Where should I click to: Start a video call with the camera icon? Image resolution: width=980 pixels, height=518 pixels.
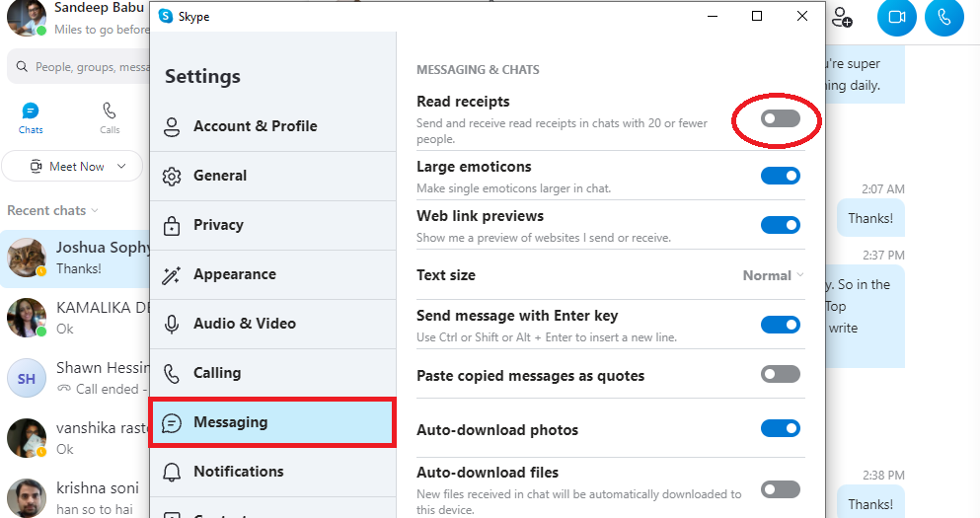tap(897, 18)
